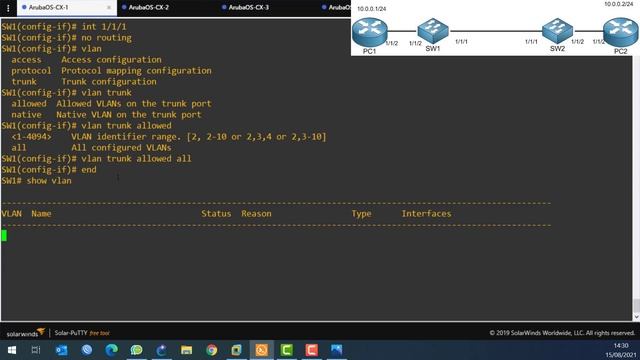The width and height of the screenshot is (640, 360).
Task: Open the Solar-PuTTY three-dot menu
Action: [8, 8]
